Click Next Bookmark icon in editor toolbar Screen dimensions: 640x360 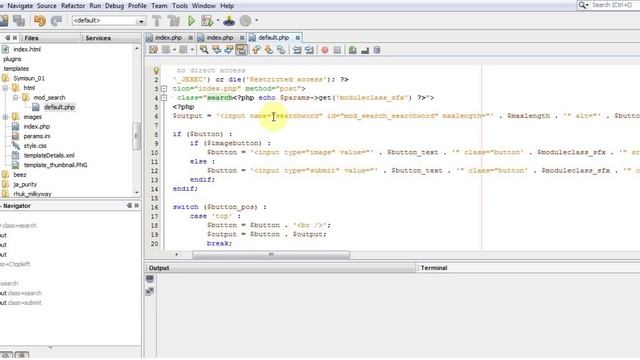coord(269,50)
